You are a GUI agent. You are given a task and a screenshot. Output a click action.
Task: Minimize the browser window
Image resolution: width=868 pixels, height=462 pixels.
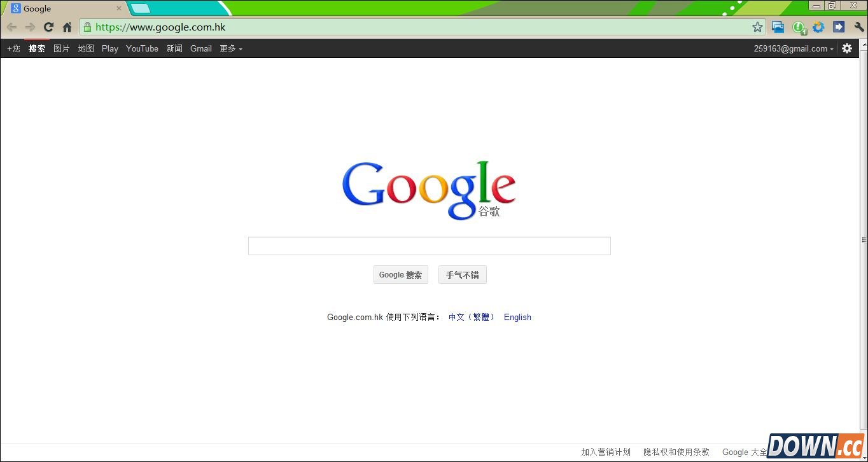(816, 5)
